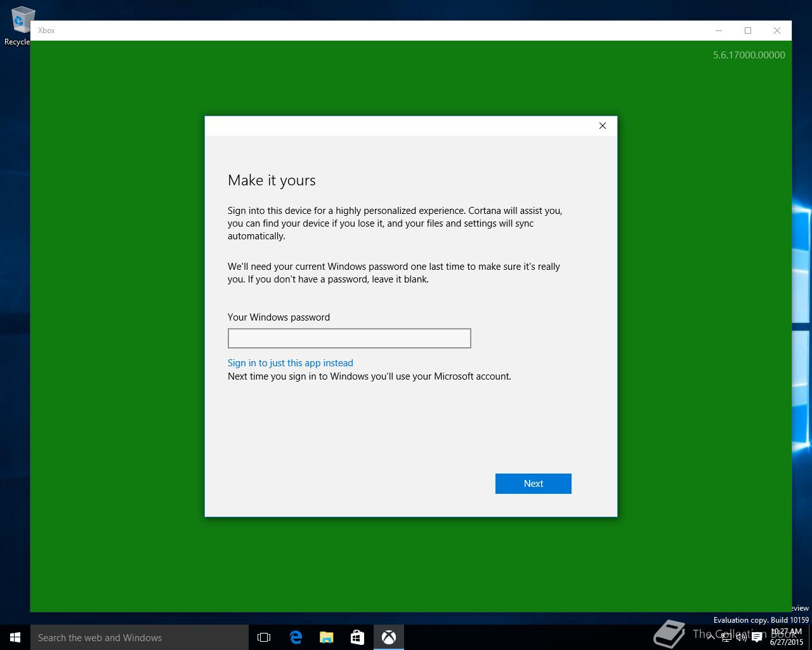Screen dimensions: 812x650
Task: Select the Xbox app taskbar icon
Action: tap(389, 637)
